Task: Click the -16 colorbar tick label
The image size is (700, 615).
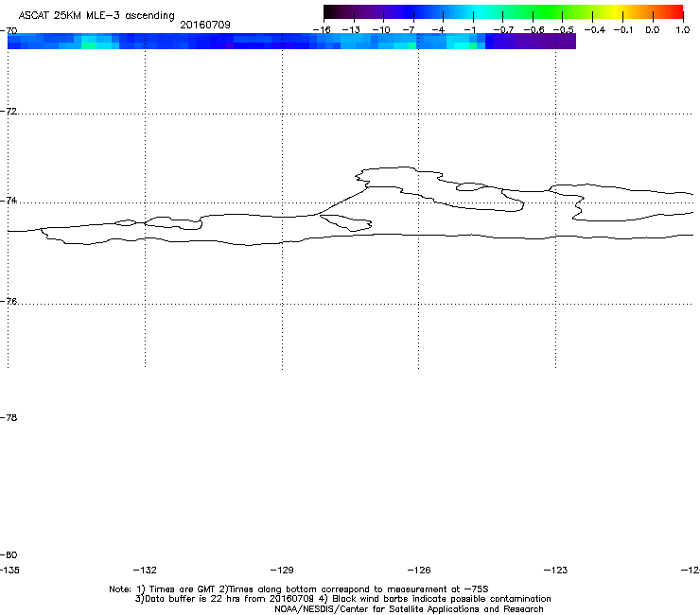Action: pos(322,30)
